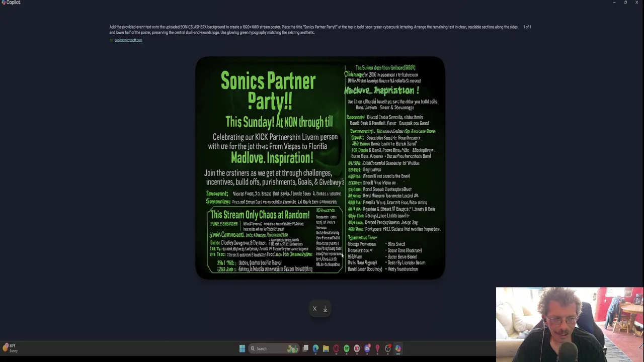
Task: Open OBS Studio from the taskbar
Action: 388,348
